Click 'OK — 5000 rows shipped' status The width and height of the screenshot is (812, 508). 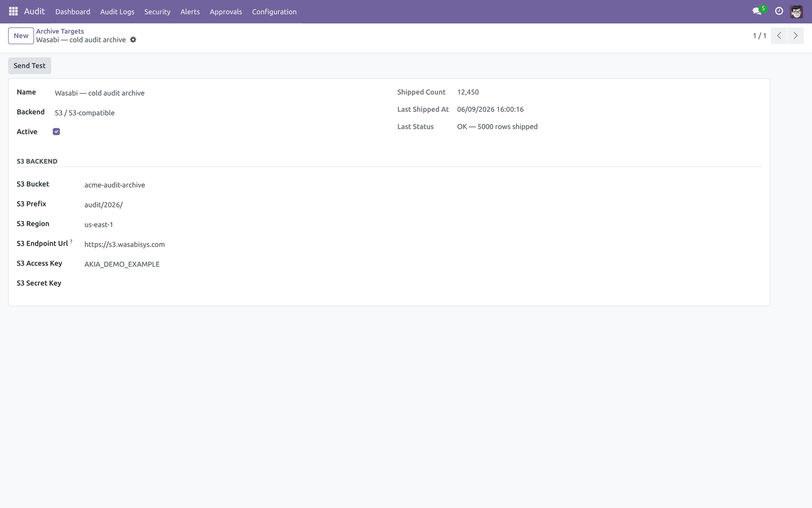coord(497,126)
